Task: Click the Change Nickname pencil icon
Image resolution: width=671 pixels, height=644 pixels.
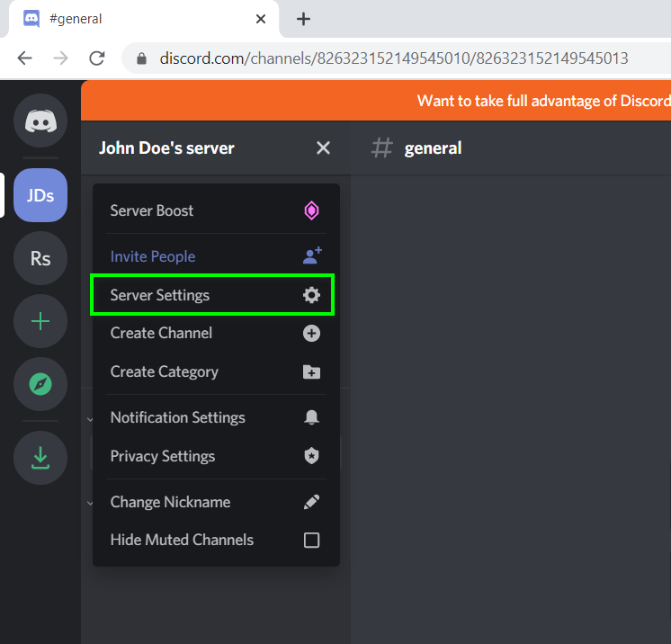Action: click(311, 502)
